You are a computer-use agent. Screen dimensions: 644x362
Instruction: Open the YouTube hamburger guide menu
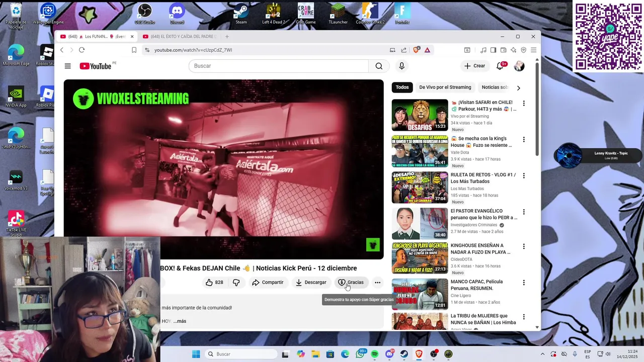point(67,66)
